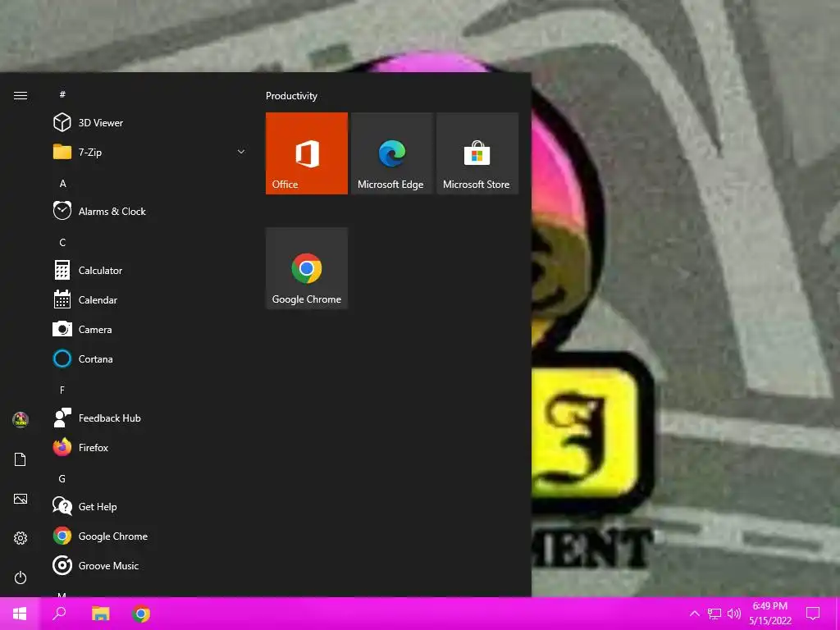Open Documents from the Start sidebar
This screenshot has height=630, width=840.
[x=21, y=459]
